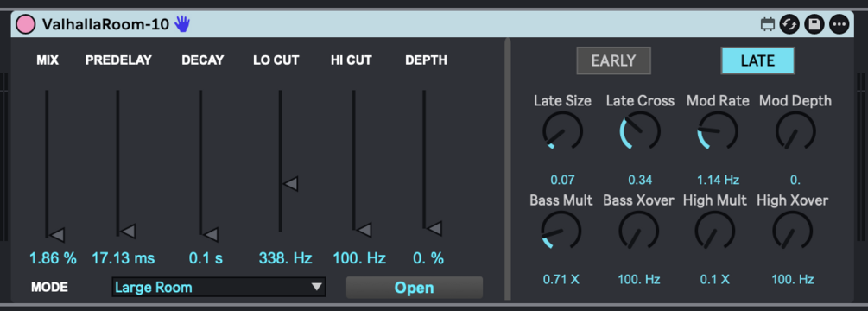The image size is (868, 311).
Task: Click the Mod Rate knob
Action: coord(718,131)
